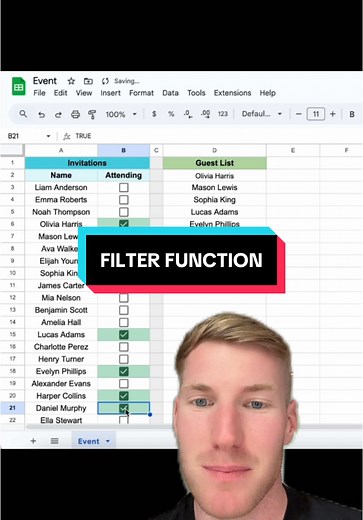Open the Data menu
The height and width of the screenshot is (520, 363).
(x=170, y=93)
